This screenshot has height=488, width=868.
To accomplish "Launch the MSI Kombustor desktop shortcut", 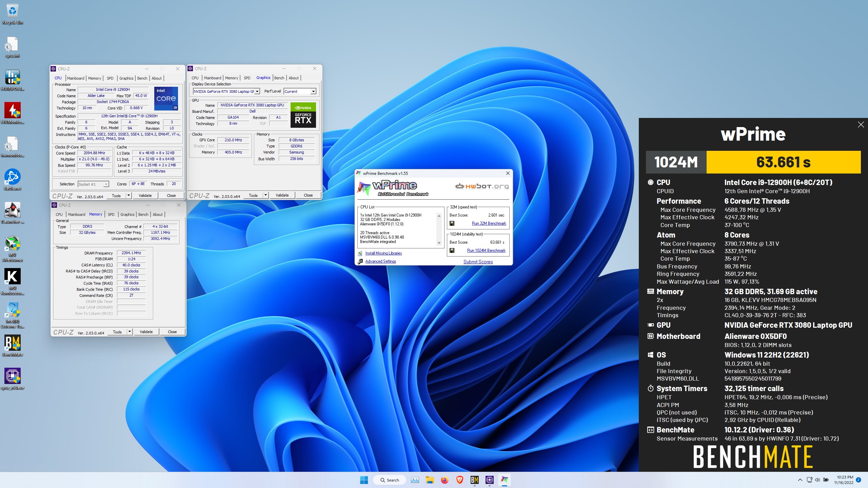I will coord(13,282).
